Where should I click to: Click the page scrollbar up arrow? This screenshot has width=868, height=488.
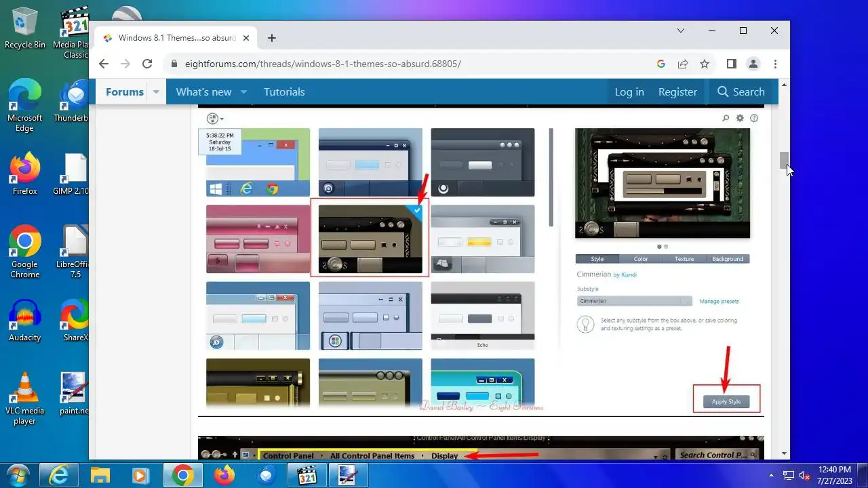[x=785, y=85]
